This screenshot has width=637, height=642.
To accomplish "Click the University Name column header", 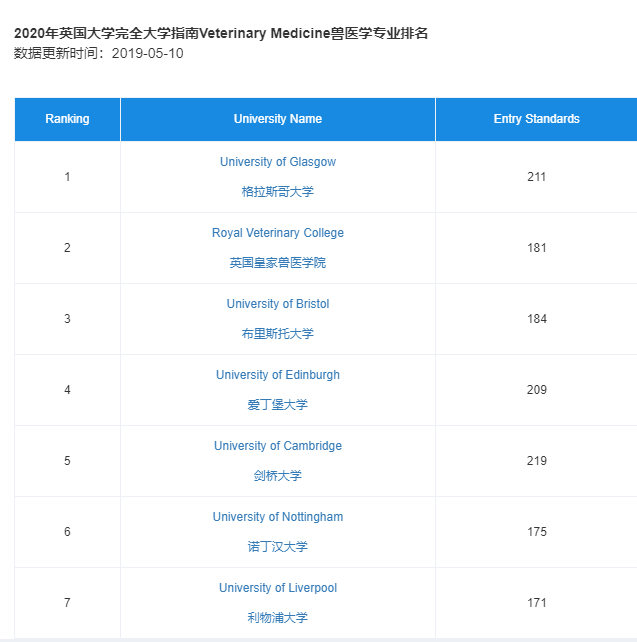I will (x=277, y=119).
